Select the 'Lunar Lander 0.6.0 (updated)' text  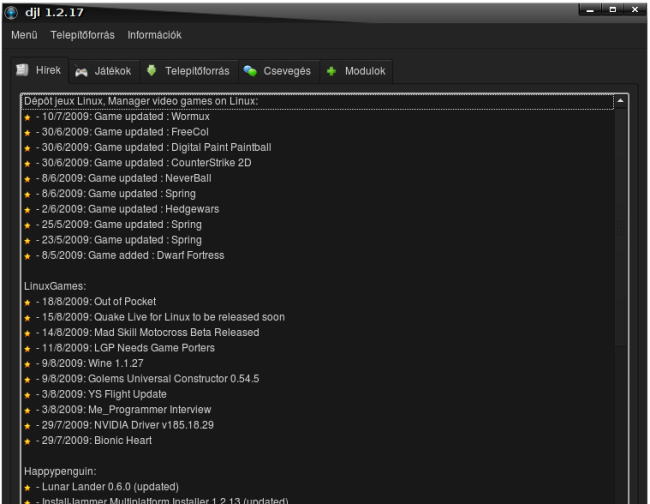[x=110, y=487]
